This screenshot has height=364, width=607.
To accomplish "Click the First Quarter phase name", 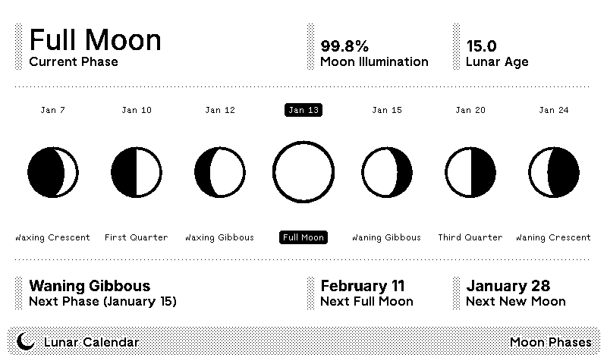I will click(x=137, y=237).
